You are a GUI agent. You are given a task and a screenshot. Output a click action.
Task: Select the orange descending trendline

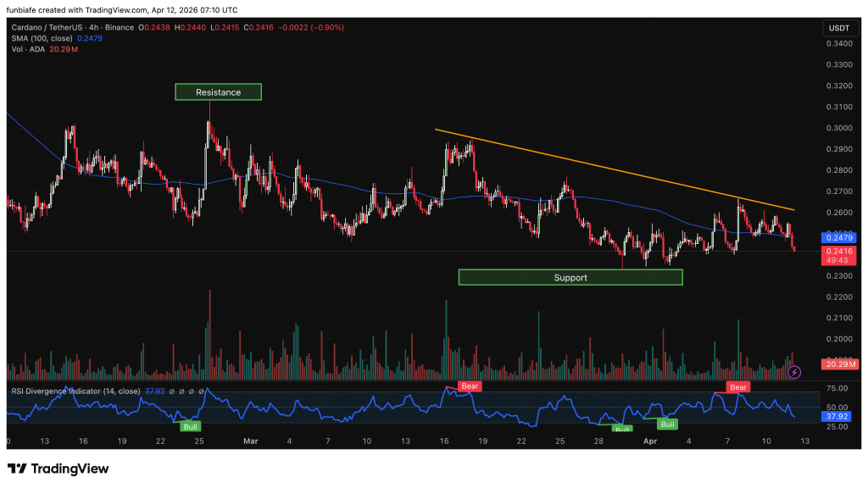(626, 169)
